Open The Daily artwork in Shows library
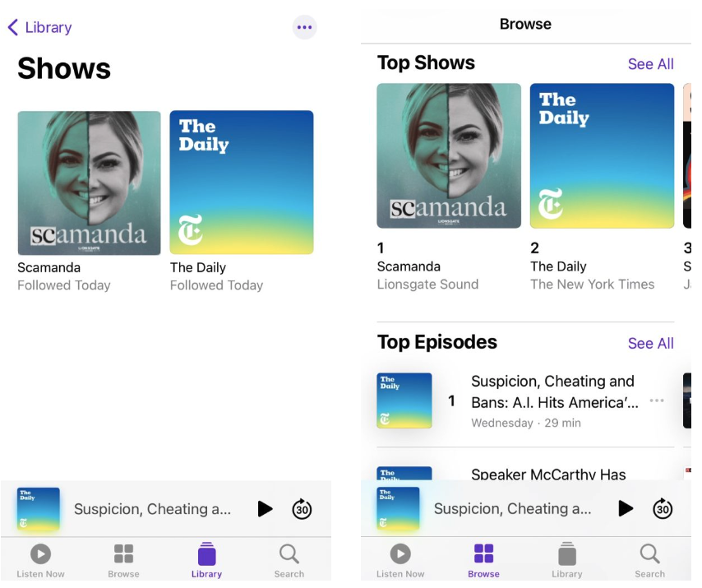Screen dimensions: 702x588 coord(242,183)
